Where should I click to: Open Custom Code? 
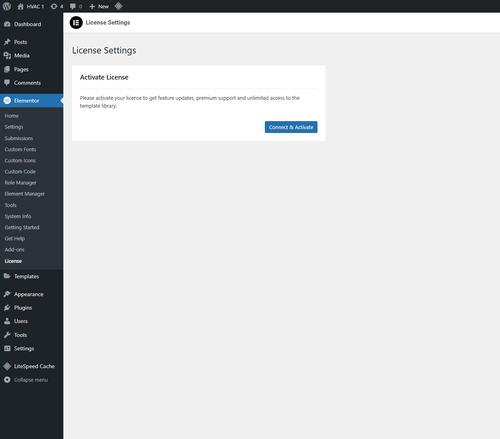tap(20, 172)
